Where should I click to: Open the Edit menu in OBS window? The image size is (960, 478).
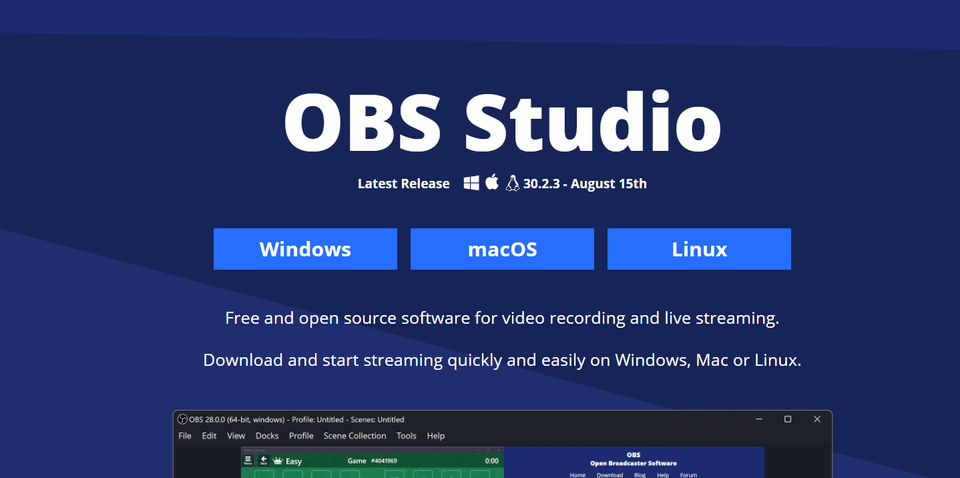(209, 436)
